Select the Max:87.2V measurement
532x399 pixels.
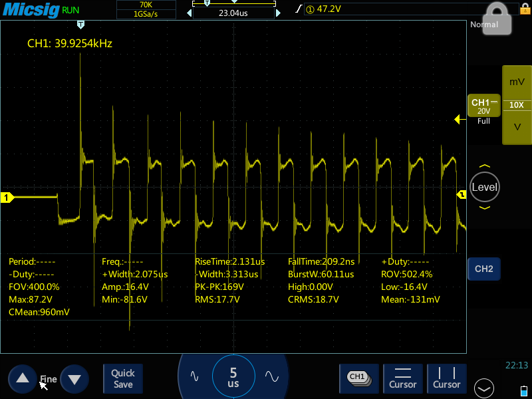(x=31, y=300)
